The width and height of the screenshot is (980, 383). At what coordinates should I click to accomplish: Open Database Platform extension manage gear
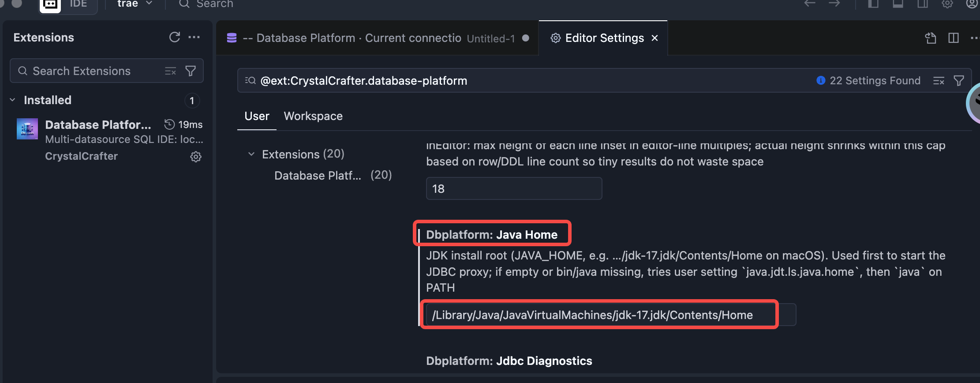[196, 157]
